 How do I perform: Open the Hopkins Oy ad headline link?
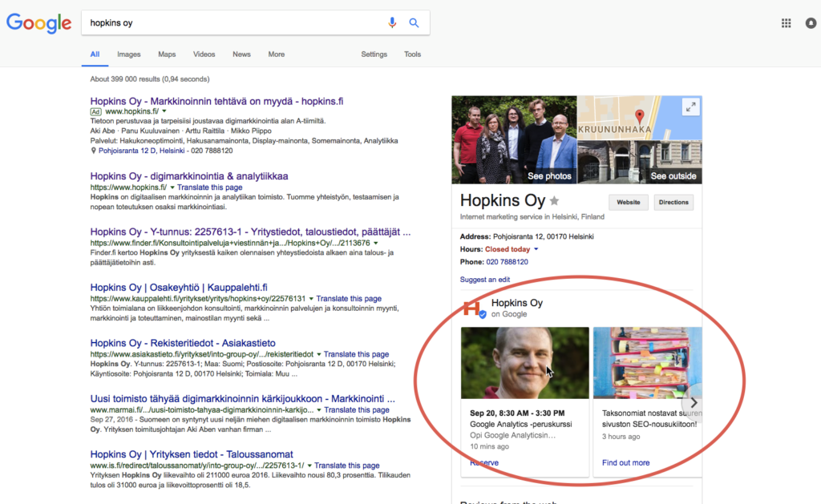click(216, 101)
